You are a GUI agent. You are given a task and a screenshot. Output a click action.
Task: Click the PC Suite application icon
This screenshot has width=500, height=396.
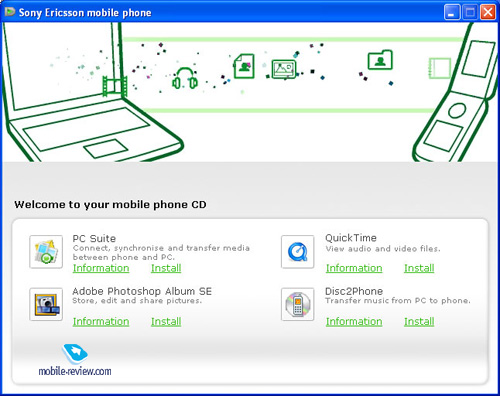[x=46, y=252]
